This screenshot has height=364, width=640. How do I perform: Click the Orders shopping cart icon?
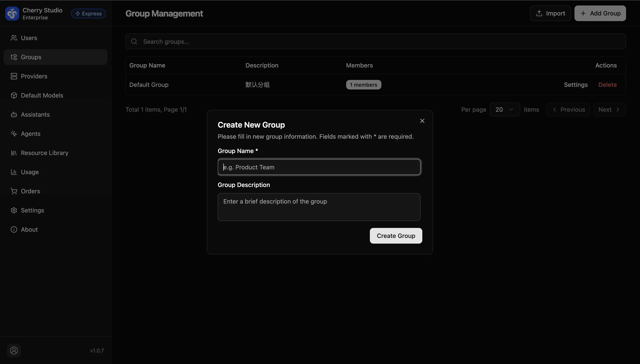click(x=14, y=191)
